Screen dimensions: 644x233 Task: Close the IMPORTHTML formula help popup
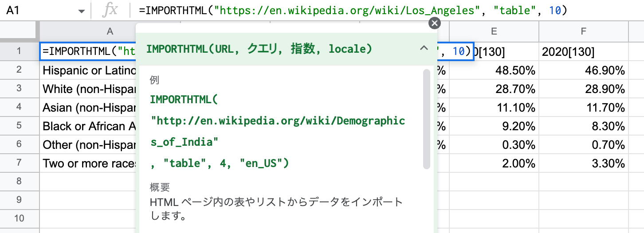click(x=435, y=23)
